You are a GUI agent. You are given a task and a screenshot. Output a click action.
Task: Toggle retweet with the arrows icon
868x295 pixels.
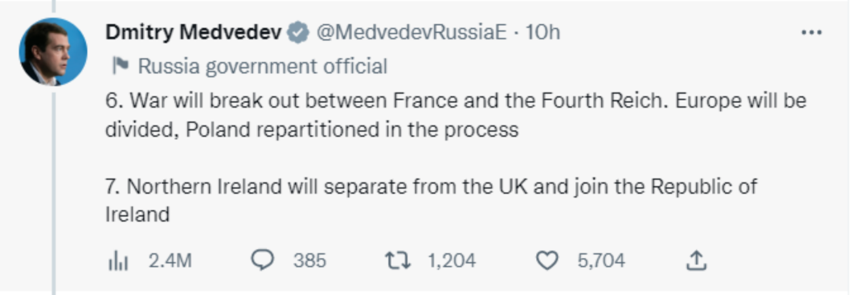tap(398, 260)
